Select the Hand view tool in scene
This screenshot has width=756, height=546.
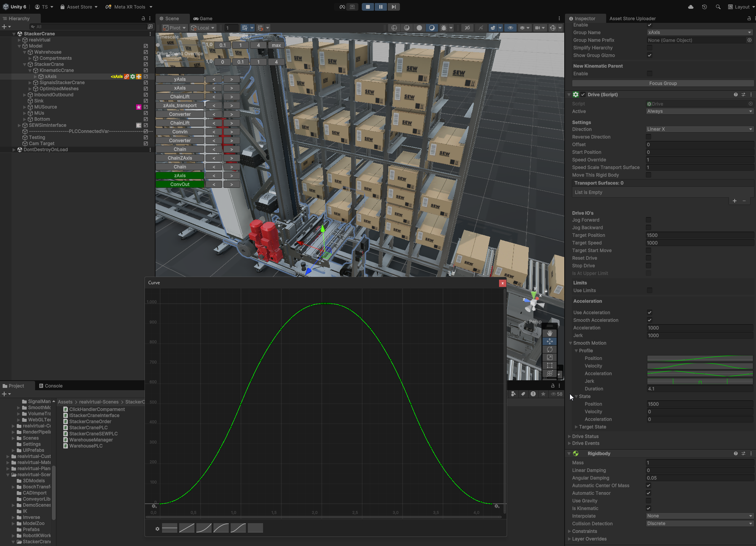point(549,333)
